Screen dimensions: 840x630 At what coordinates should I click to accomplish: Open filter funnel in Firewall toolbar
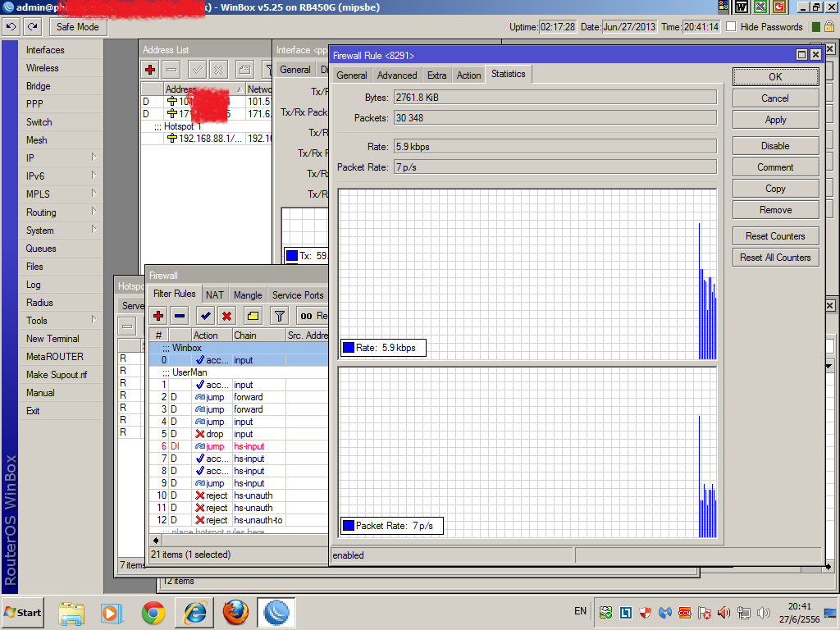click(x=279, y=316)
